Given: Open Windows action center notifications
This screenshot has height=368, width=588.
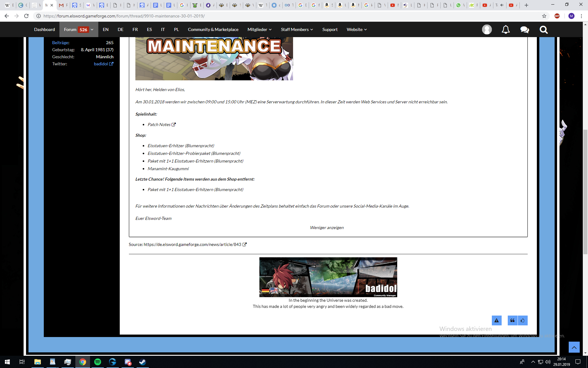Looking at the screenshot, I should pyautogui.click(x=578, y=362).
